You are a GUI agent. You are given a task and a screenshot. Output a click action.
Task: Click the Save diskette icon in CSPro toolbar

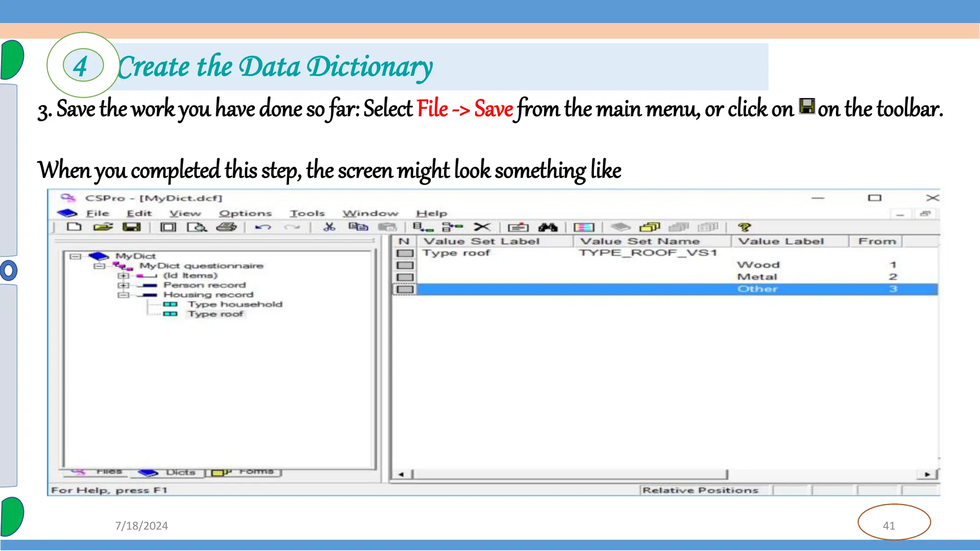132,227
